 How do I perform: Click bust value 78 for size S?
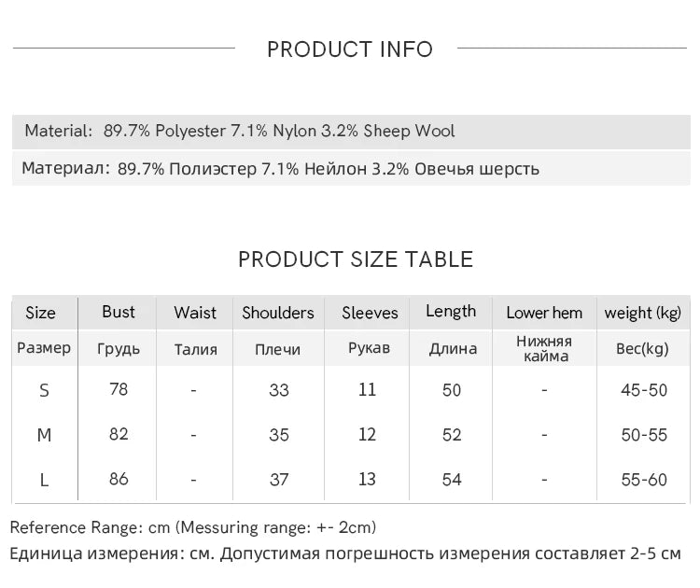[x=119, y=389]
